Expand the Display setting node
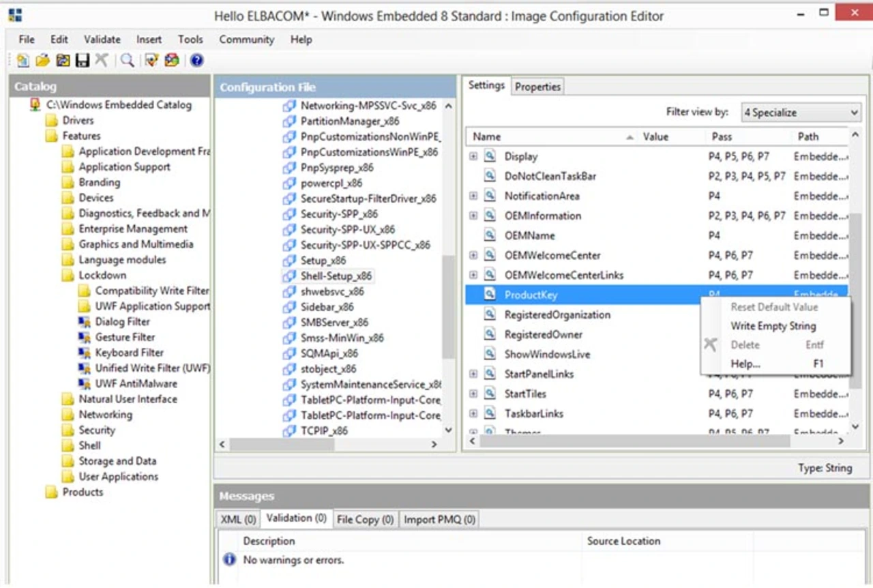The image size is (873, 588). [x=473, y=156]
